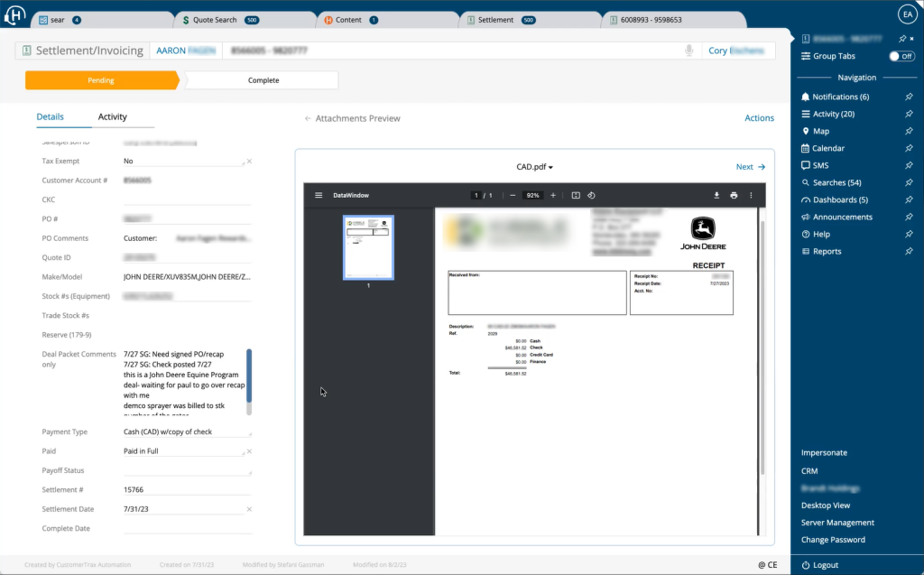This screenshot has width=924, height=575.
Task: Switch to the Activity tab
Action: pyautogui.click(x=113, y=117)
